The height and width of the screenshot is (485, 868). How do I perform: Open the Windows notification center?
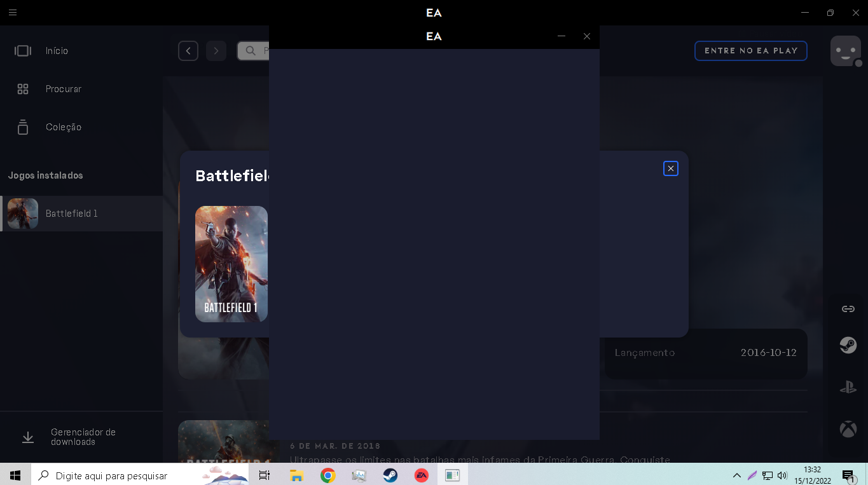(848, 475)
